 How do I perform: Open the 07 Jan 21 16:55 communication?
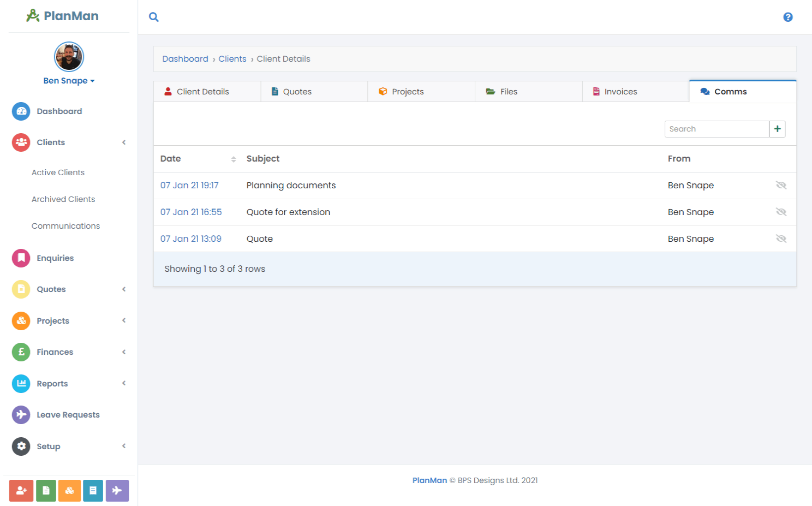pyautogui.click(x=191, y=212)
